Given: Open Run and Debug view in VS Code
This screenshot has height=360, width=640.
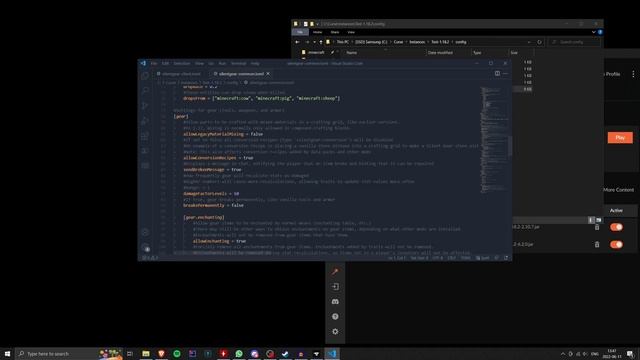Looking at the screenshot, I should pyautogui.click(x=145, y=121).
